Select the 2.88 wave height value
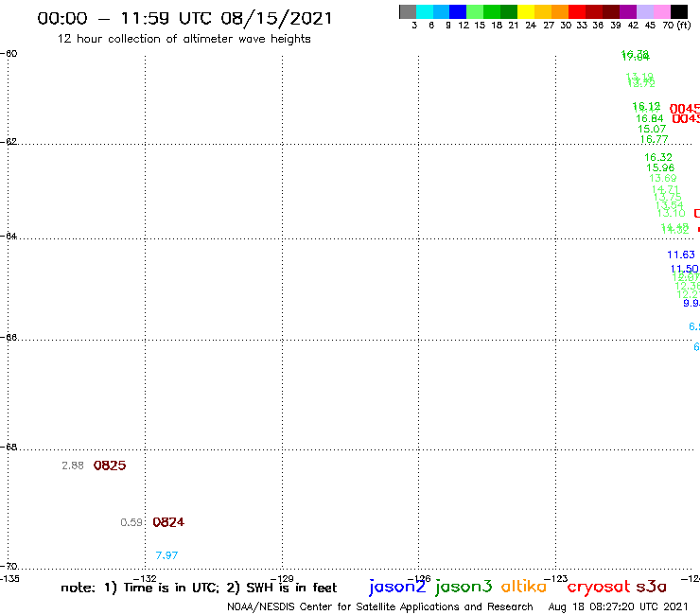 (x=73, y=466)
